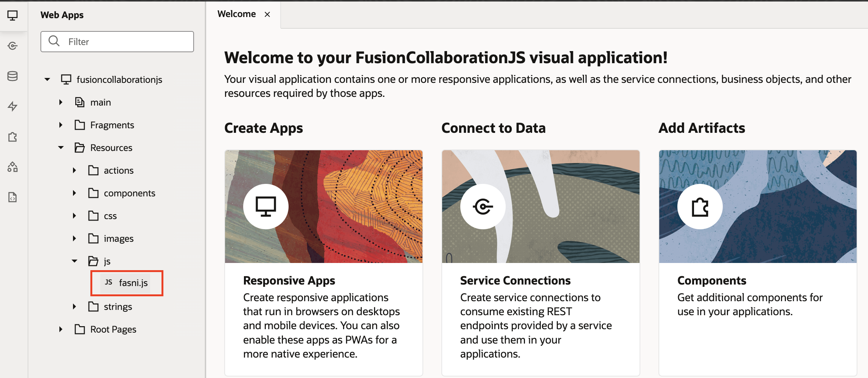Screen dimensions: 868x378
Task: Close the Welcome tab
Action: [x=267, y=14]
